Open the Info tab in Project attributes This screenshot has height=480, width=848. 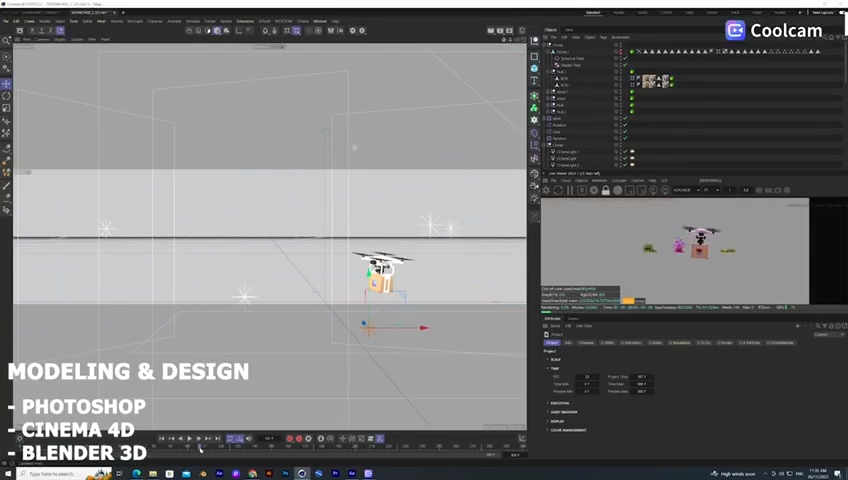568,343
